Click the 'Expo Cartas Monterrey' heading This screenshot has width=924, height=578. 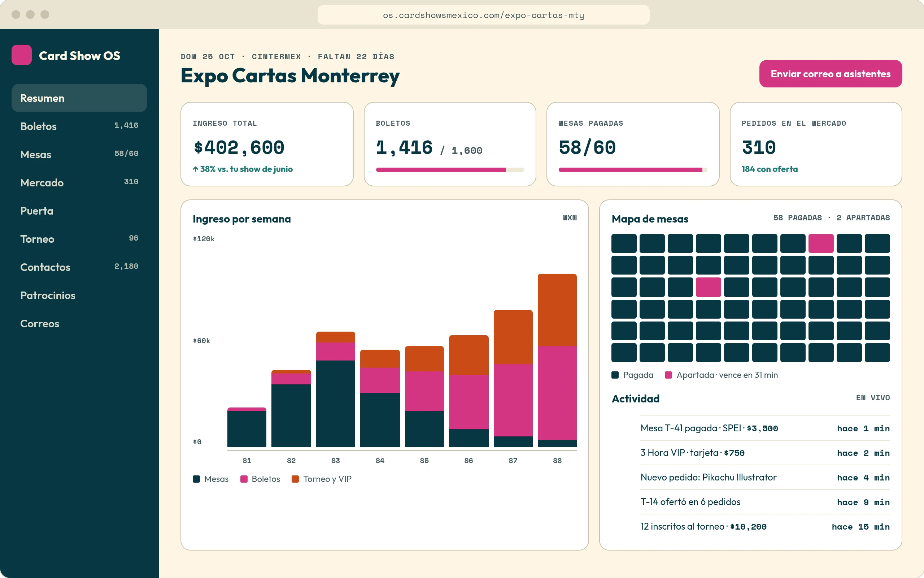pos(290,75)
